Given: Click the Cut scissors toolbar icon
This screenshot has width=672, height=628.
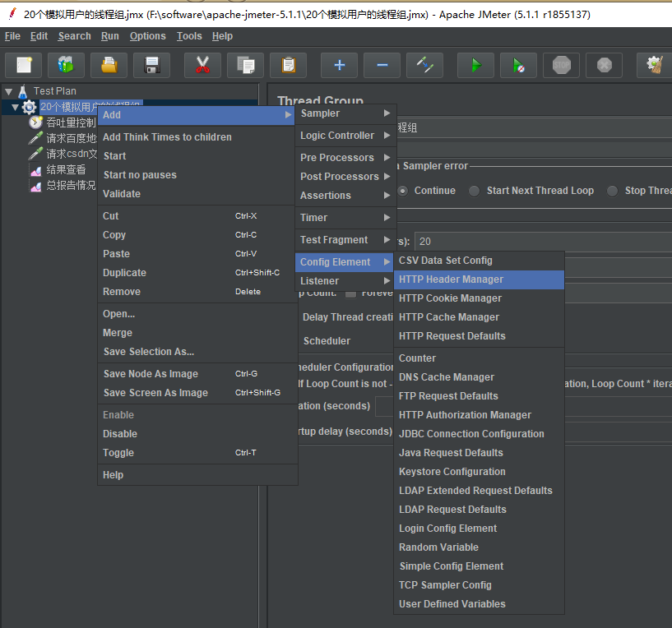Looking at the screenshot, I should click(202, 65).
